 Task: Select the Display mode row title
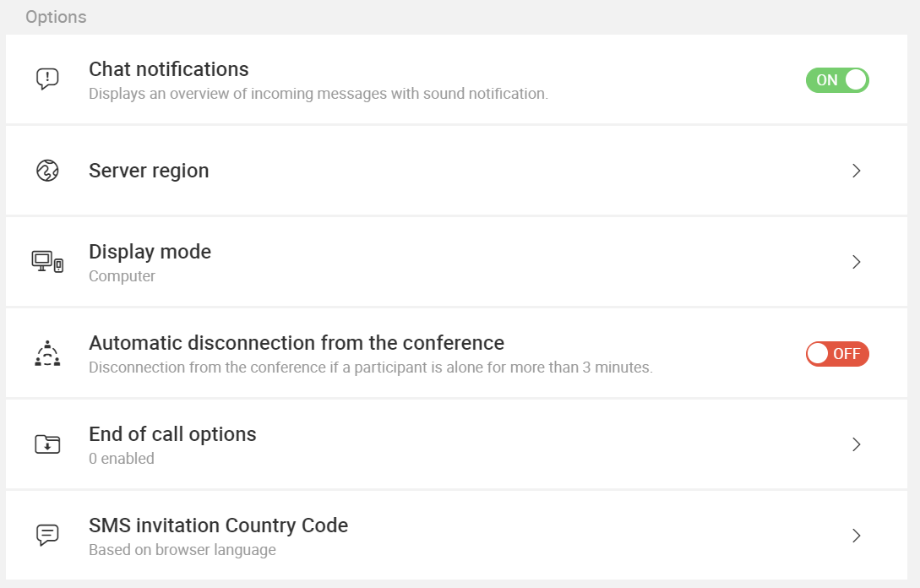[150, 252]
